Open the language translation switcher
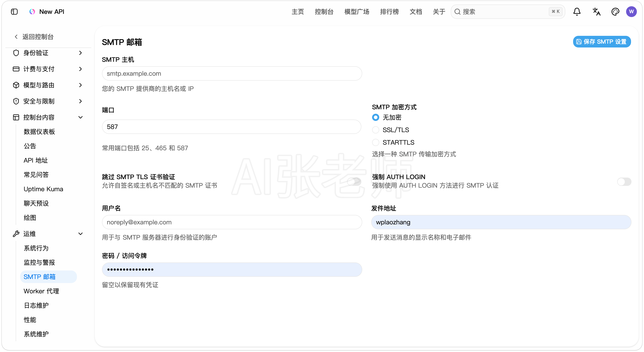The width and height of the screenshot is (644, 352). click(597, 12)
